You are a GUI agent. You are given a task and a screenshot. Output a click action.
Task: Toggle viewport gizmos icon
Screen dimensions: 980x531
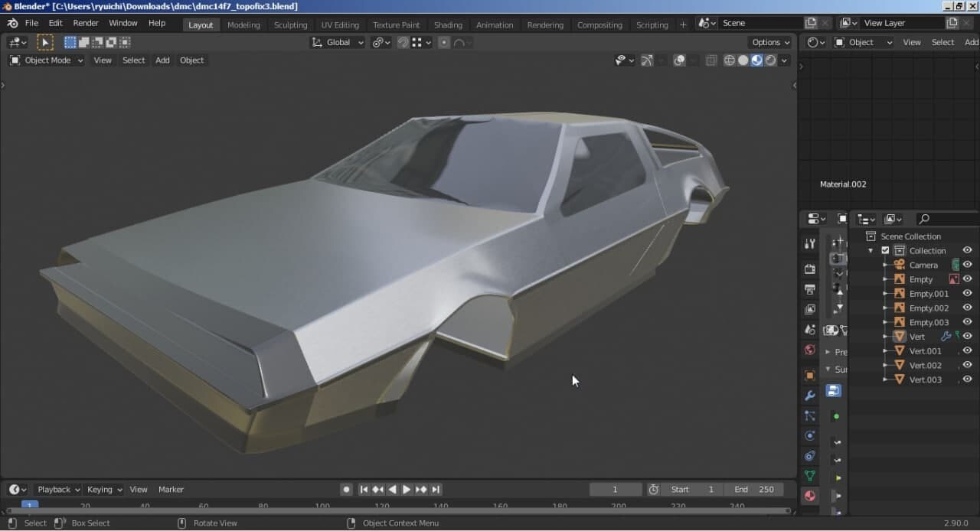(x=646, y=60)
